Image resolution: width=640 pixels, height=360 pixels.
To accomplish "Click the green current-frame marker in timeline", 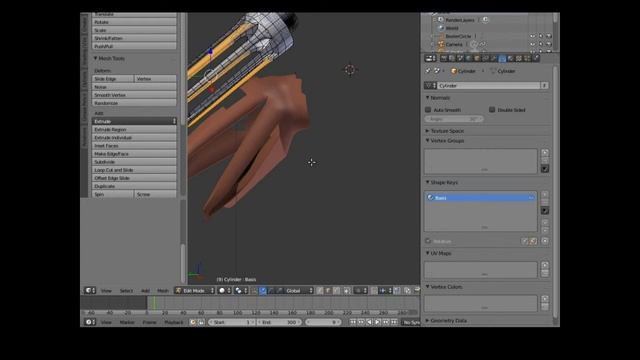I will coord(154,303).
